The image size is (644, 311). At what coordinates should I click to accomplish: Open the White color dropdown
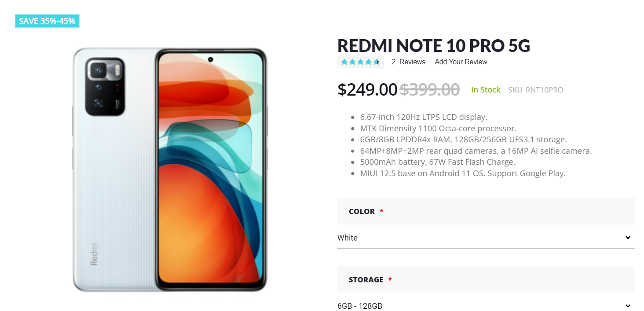pyautogui.click(x=484, y=237)
